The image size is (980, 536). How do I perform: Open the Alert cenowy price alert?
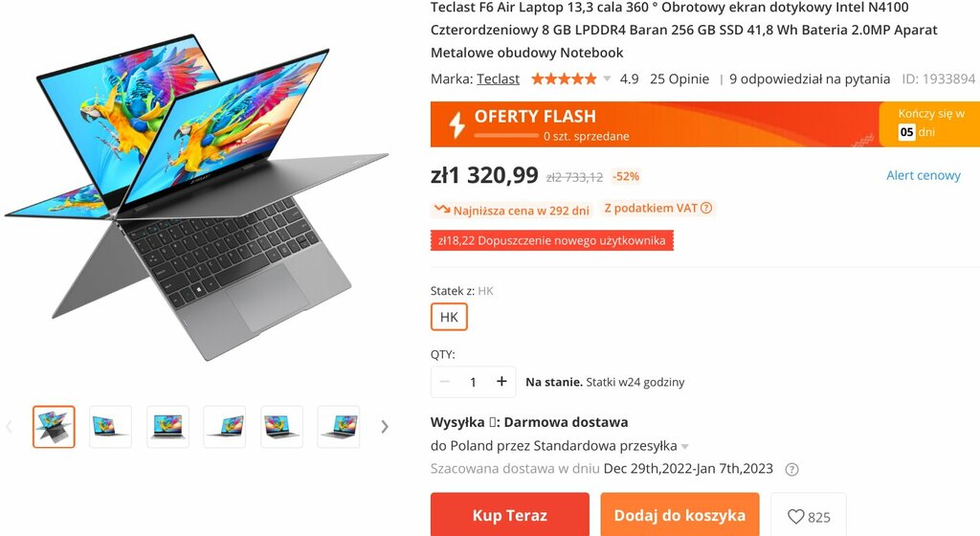point(924,175)
